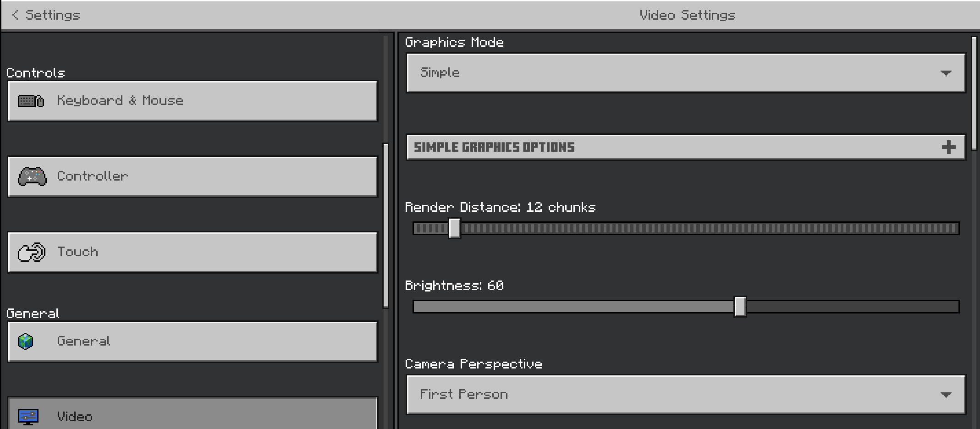Click the keyboard and mouse icon

click(x=31, y=101)
